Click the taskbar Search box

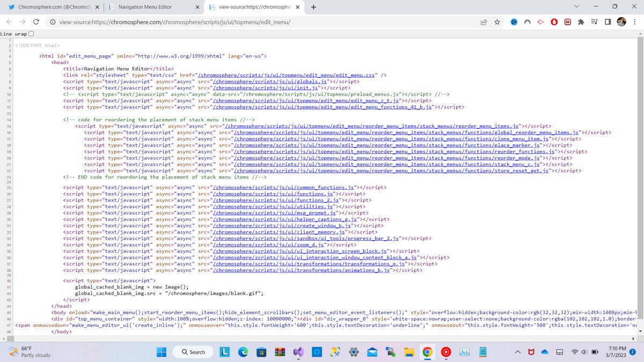pyautogui.click(x=194, y=352)
